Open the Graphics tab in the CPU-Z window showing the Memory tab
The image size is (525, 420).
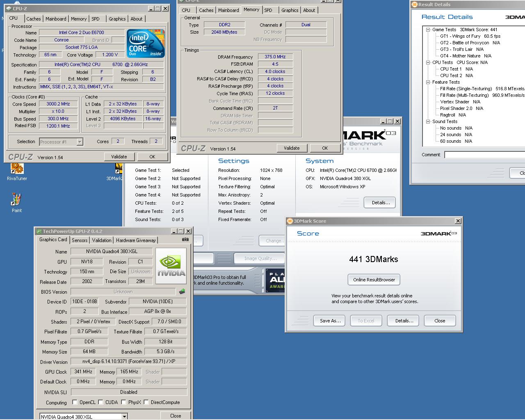[290, 10]
